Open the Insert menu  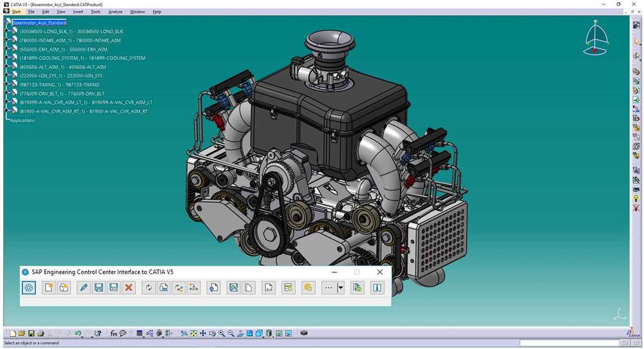[78, 12]
